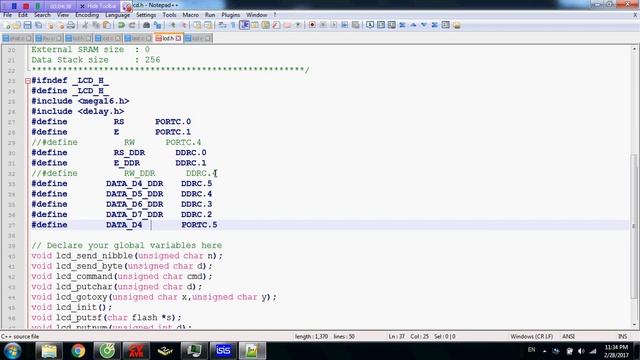640x360 pixels.
Task: Open Google Chrome from the taskbar
Action: point(78,351)
